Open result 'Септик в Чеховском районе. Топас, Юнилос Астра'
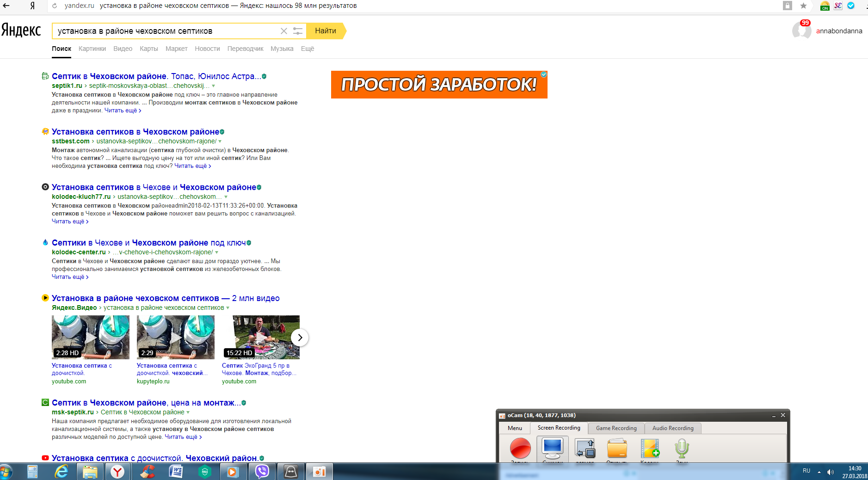This screenshot has width=868, height=480. point(156,76)
